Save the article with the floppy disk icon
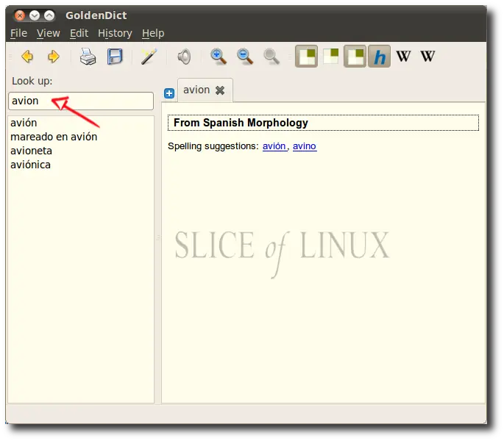 point(115,57)
